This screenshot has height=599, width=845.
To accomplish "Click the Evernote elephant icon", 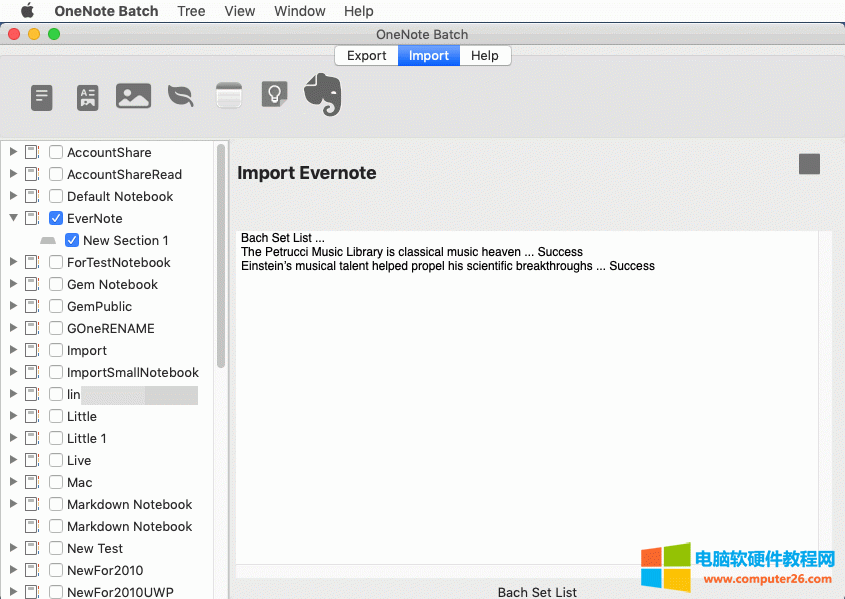I will click(x=320, y=94).
